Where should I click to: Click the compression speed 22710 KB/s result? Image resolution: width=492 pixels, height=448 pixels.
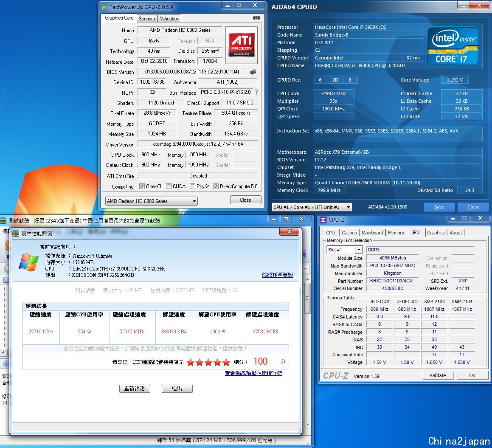tap(41, 331)
